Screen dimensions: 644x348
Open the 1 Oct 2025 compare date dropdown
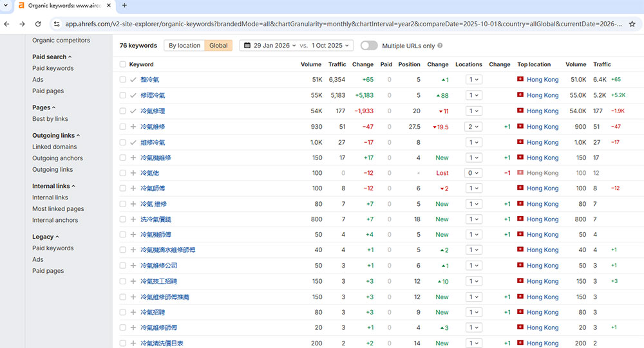(330, 46)
